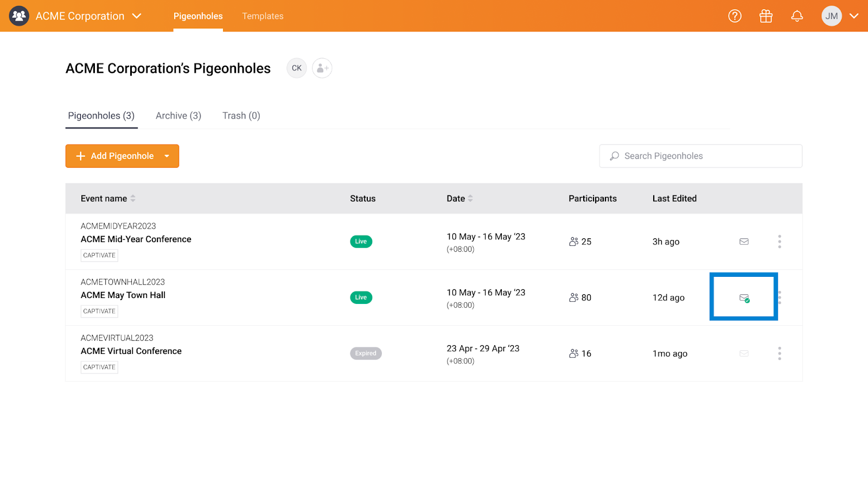Click email sent icon for ACME May Town Hall

click(x=744, y=297)
